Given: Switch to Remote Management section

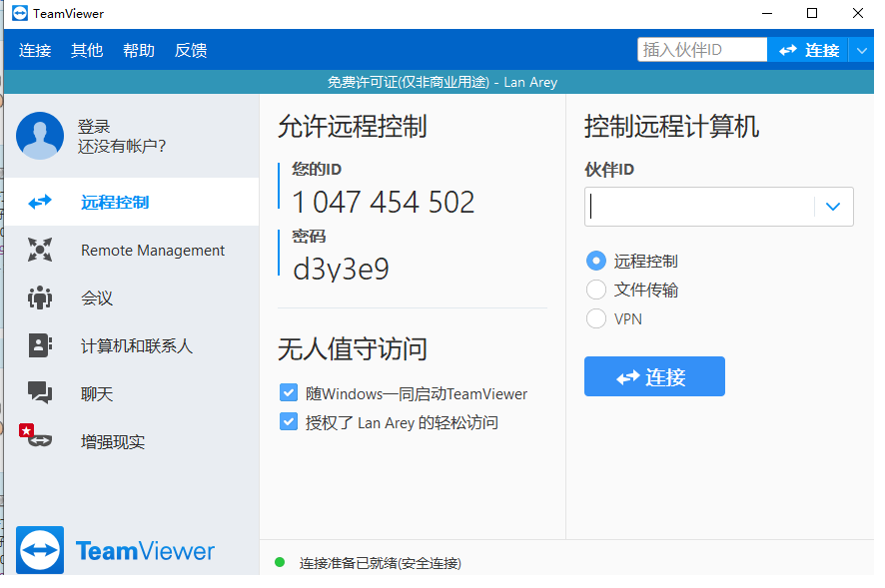Looking at the screenshot, I should tap(132, 250).
